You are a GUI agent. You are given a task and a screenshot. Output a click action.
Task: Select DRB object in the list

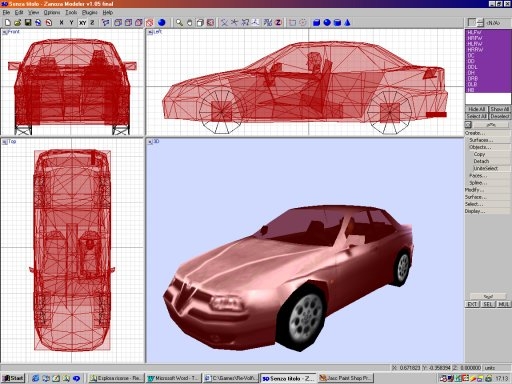point(488,78)
